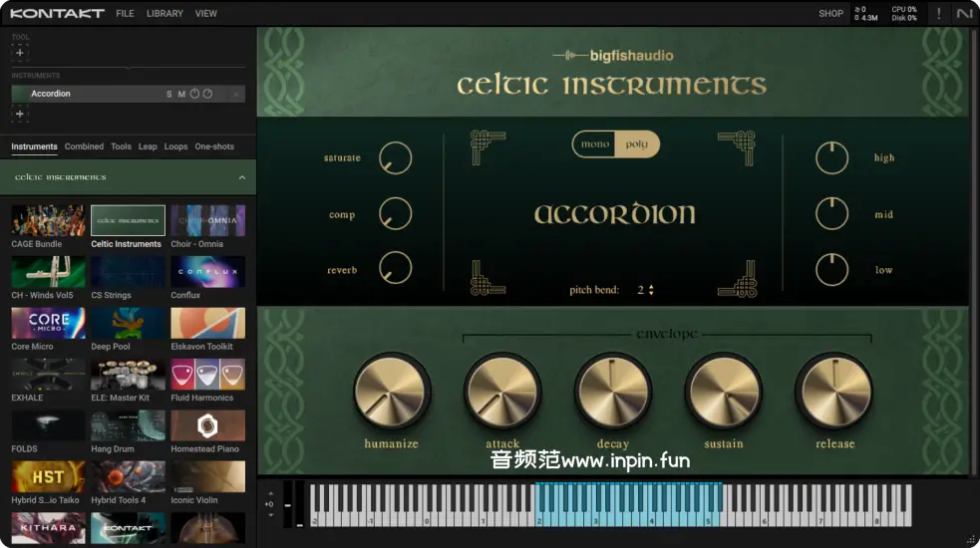The height and width of the screenshot is (548, 980).
Task: Adjust the saturate knob
Action: click(x=396, y=157)
